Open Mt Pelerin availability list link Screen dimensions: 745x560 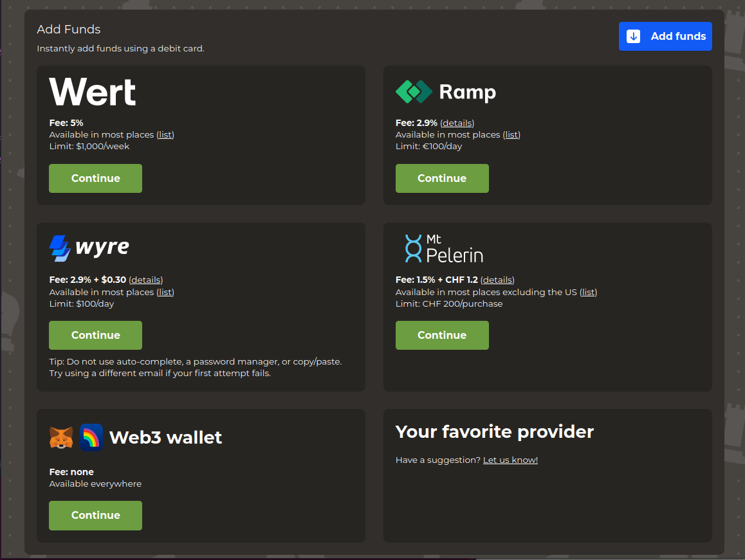tap(588, 292)
